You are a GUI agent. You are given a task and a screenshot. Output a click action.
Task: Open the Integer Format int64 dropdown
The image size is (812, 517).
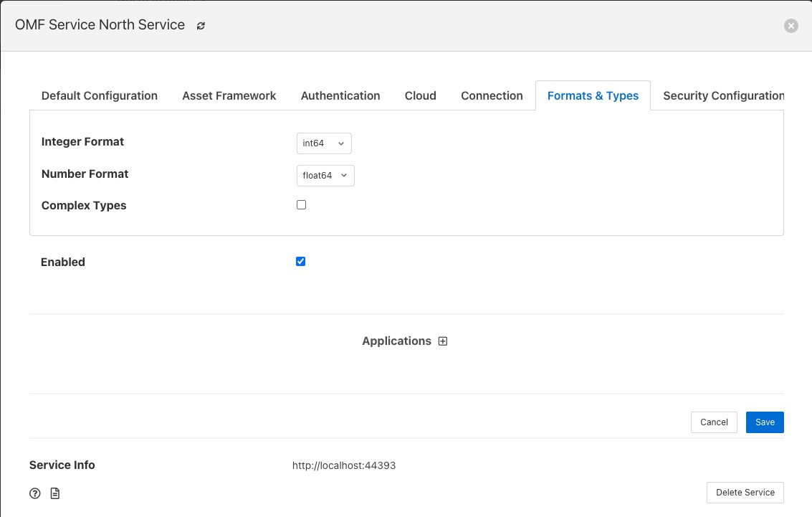(324, 143)
